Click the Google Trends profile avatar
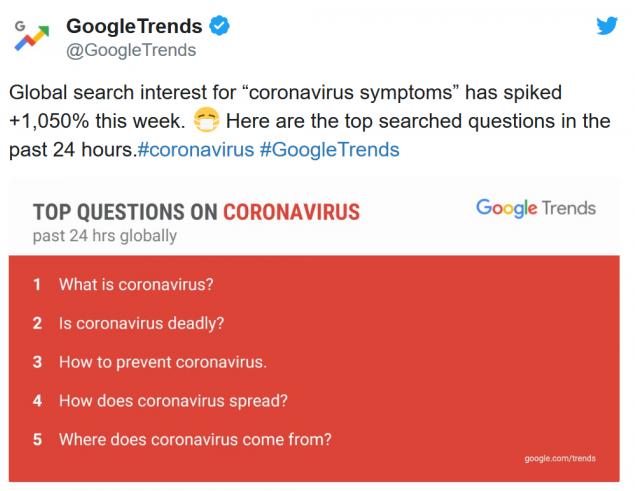Screen dimensions: 635x491 point(32,38)
